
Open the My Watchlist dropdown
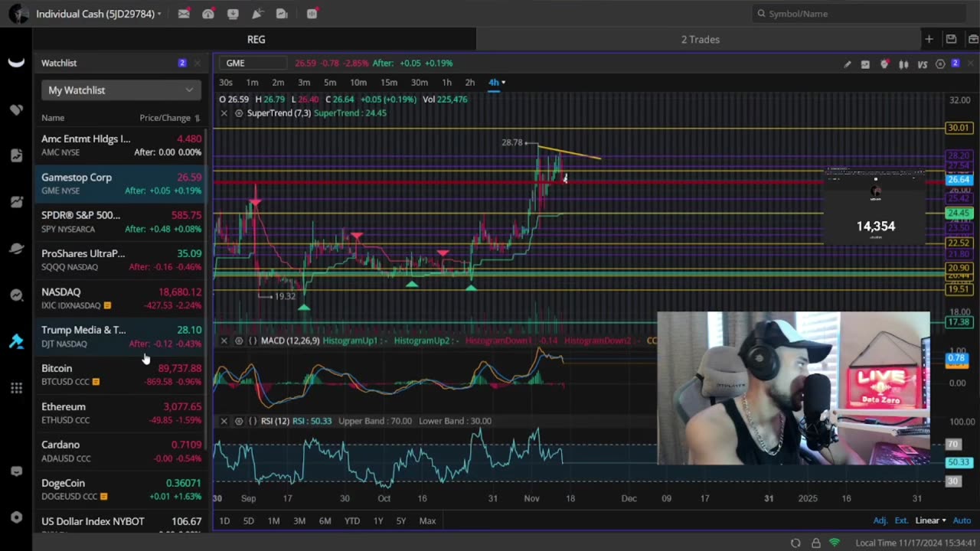tap(121, 90)
